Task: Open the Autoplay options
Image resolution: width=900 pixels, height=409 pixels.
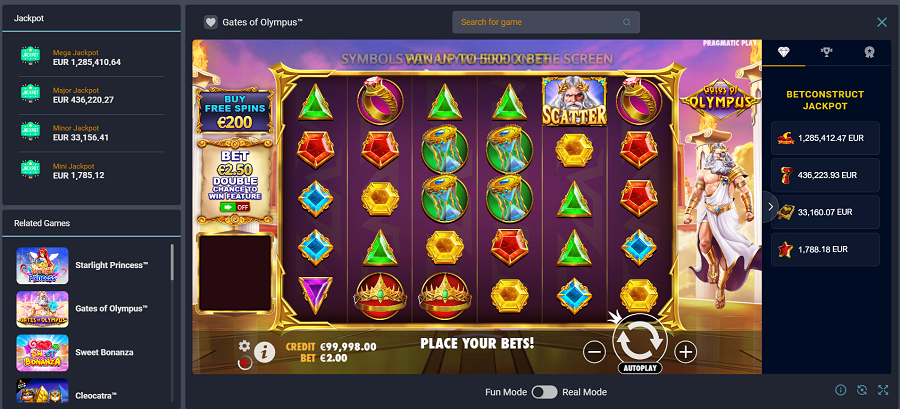Action: click(x=640, y=368)
